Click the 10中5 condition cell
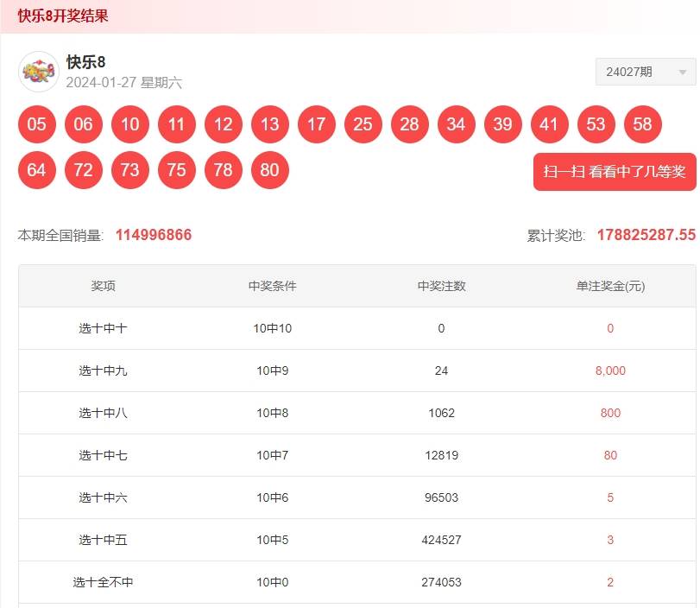700x608 pixels. pyautogui.click(x=273, y=540)
